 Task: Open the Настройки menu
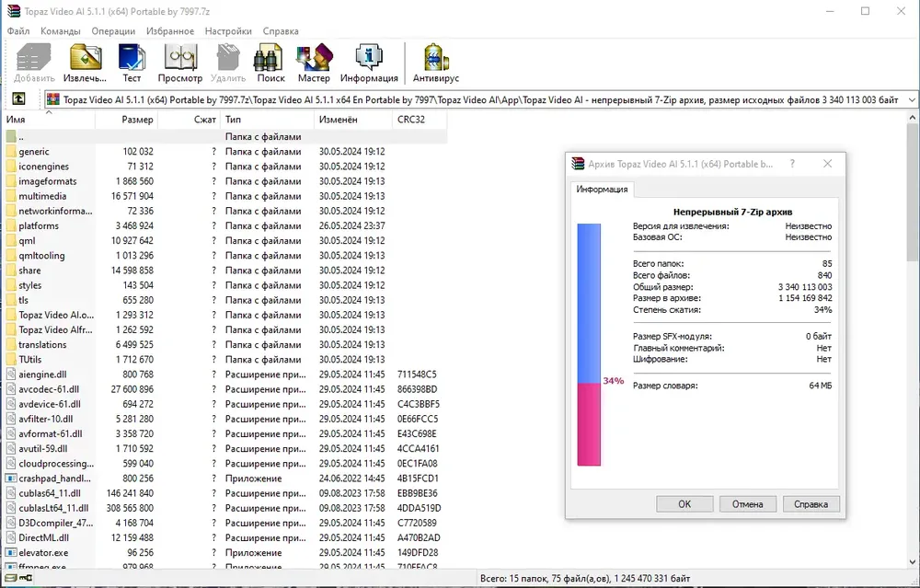coord(228,31)
